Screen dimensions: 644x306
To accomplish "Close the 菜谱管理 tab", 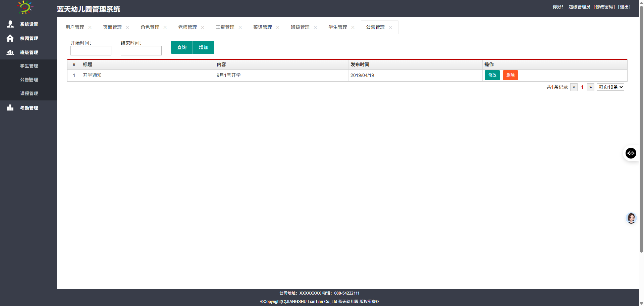I will 278,28.
